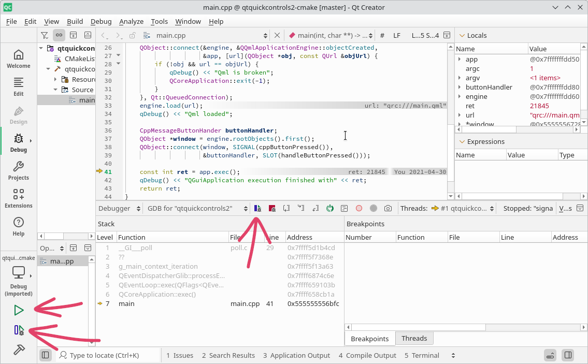Open the Analyze menu
Viewport: 588px width, 364px height.
coord(131,21)
